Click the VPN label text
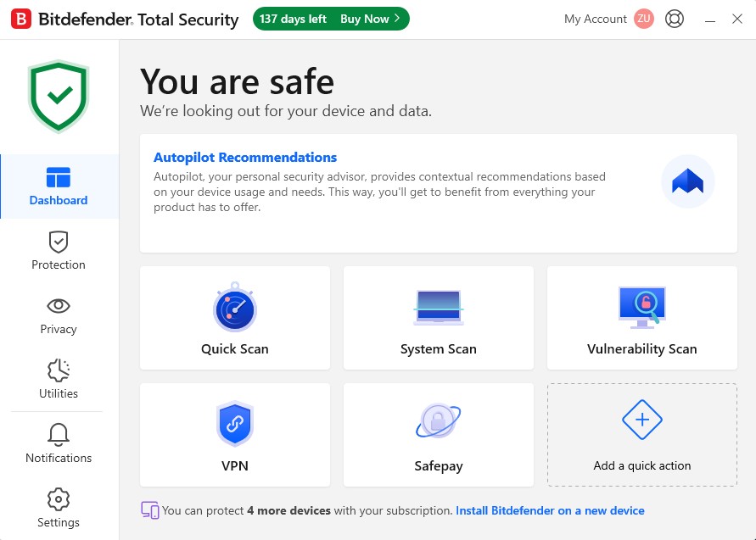 click(235, 465)
